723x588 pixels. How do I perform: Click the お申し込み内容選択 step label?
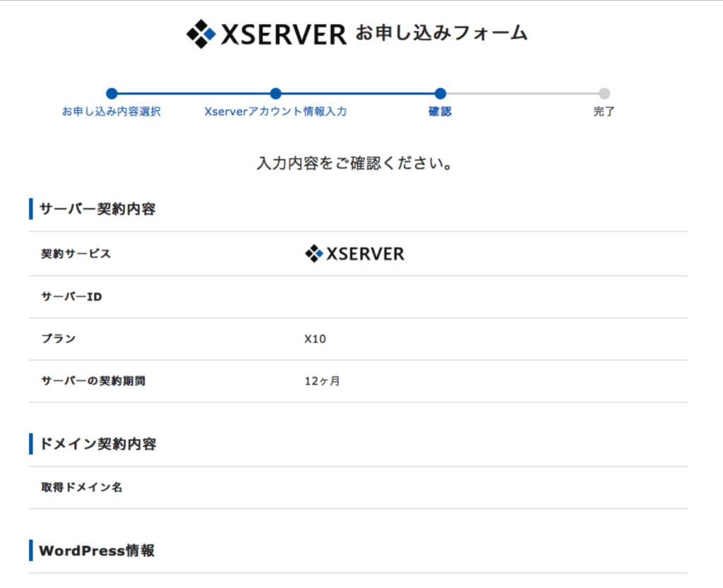pos(111,112)
